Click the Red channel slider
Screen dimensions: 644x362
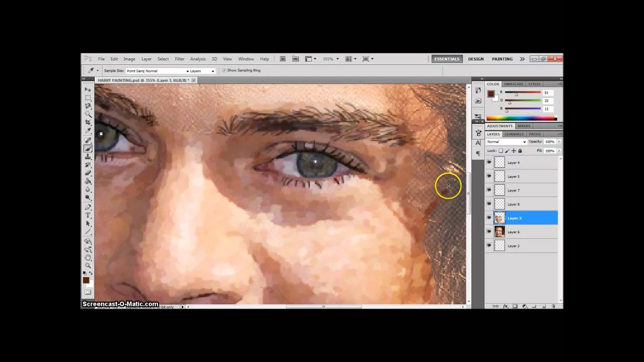tap(523, 93)
